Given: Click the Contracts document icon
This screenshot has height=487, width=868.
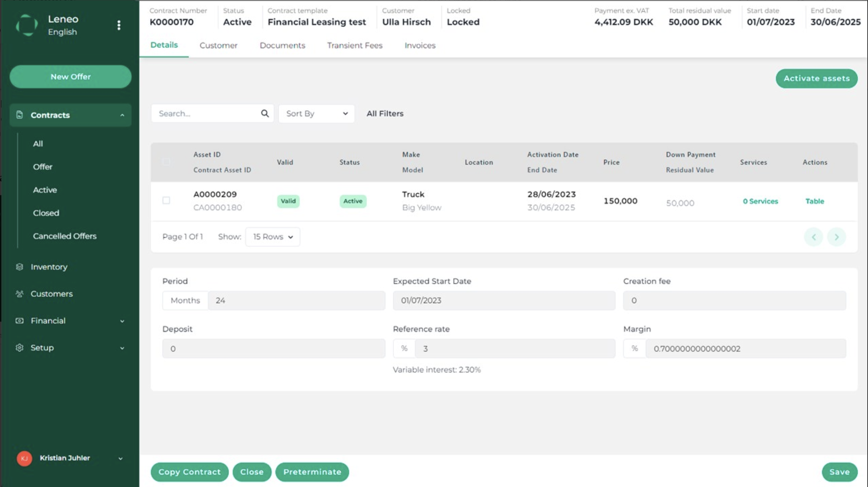Looking at the screenshot, I should (x=20, y=115).
